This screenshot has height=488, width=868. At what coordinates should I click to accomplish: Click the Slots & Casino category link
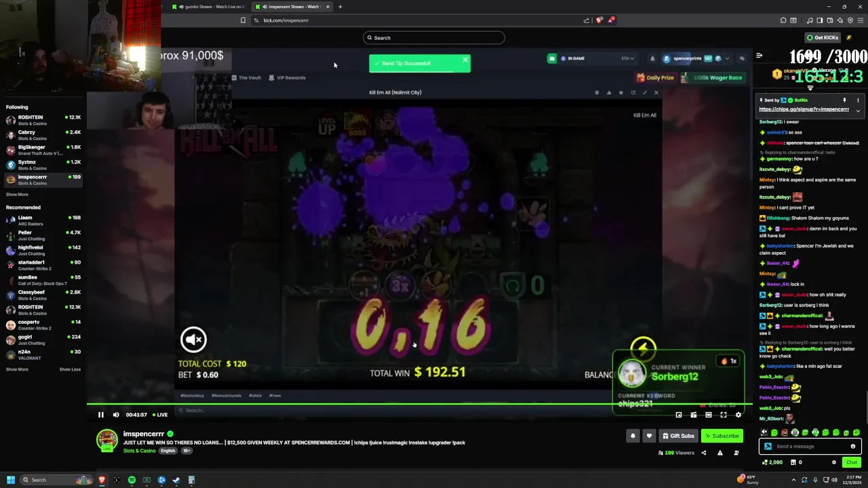tap(140, 451)
